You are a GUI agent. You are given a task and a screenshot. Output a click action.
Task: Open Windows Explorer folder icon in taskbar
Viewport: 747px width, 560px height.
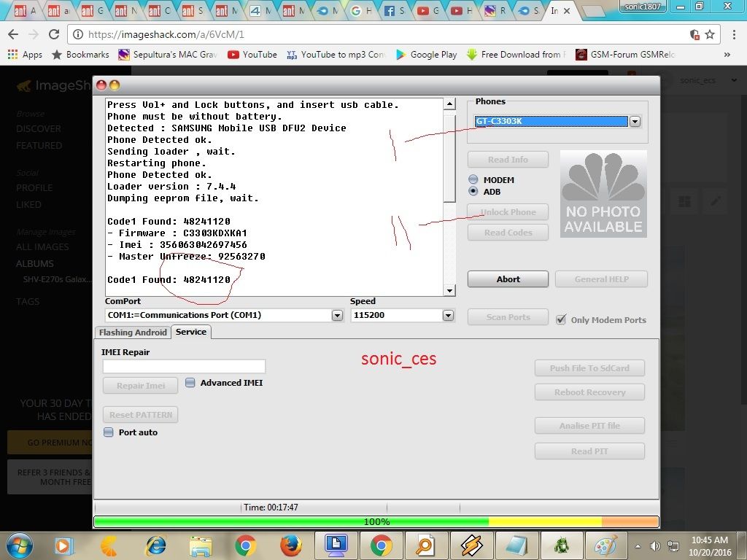pos(200,545)
